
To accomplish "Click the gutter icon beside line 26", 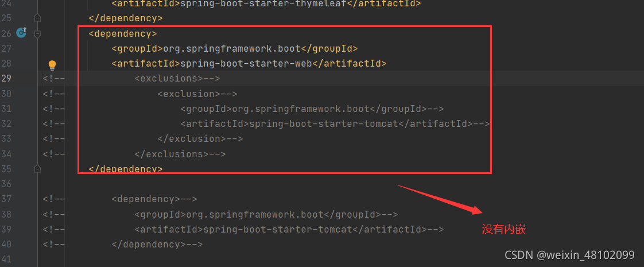I will [21, 33].
